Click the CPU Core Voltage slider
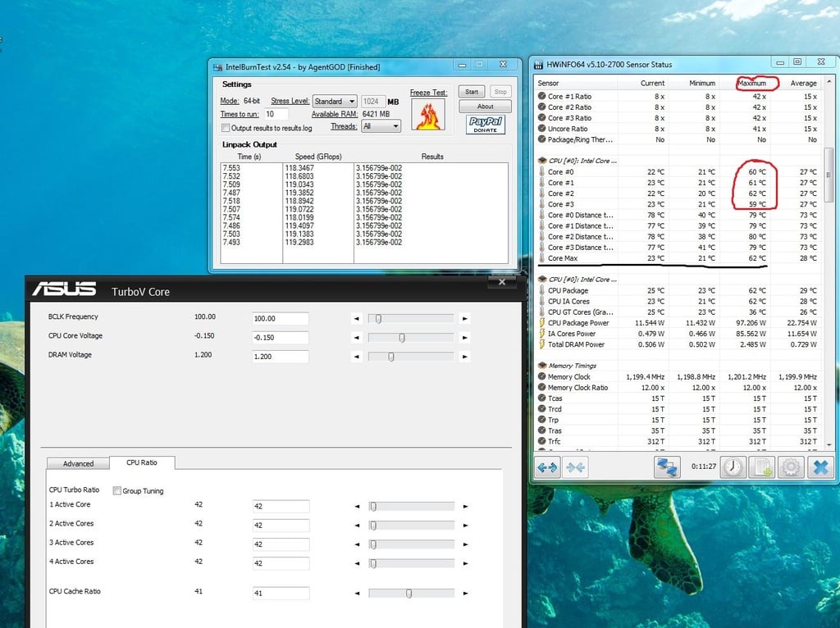840x628 pixels. 411,338
